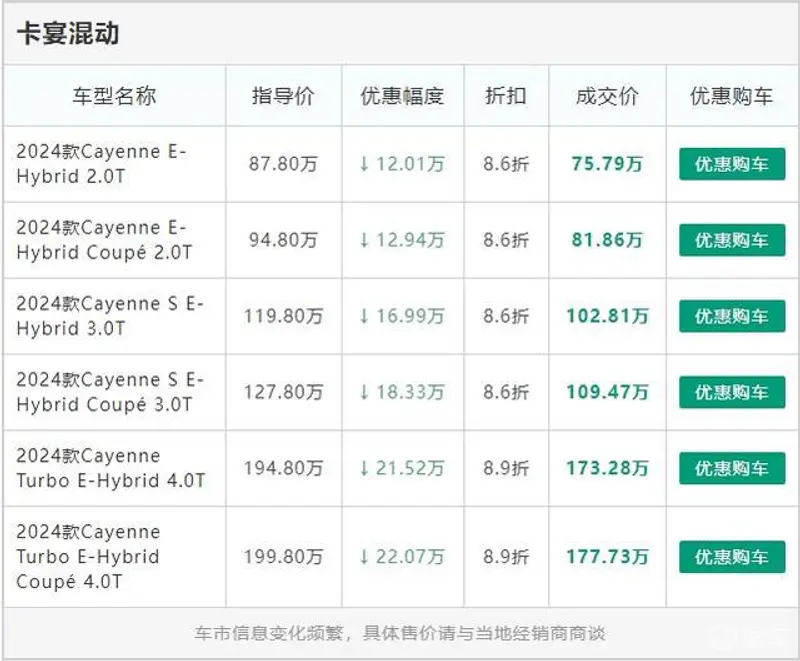
Task: Click the 优惠购车 column header
Action: (x=732, y=96)
